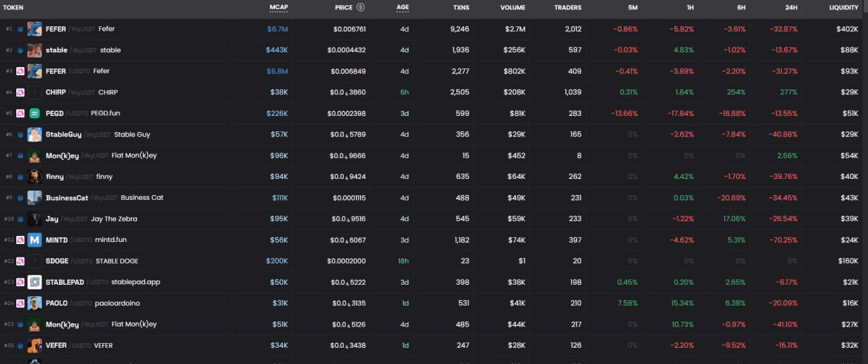The width and height of the screenshot is (868, 364).
Task: Toggle the dollar currency icon beside PRICE
Action: pos(361,7)
